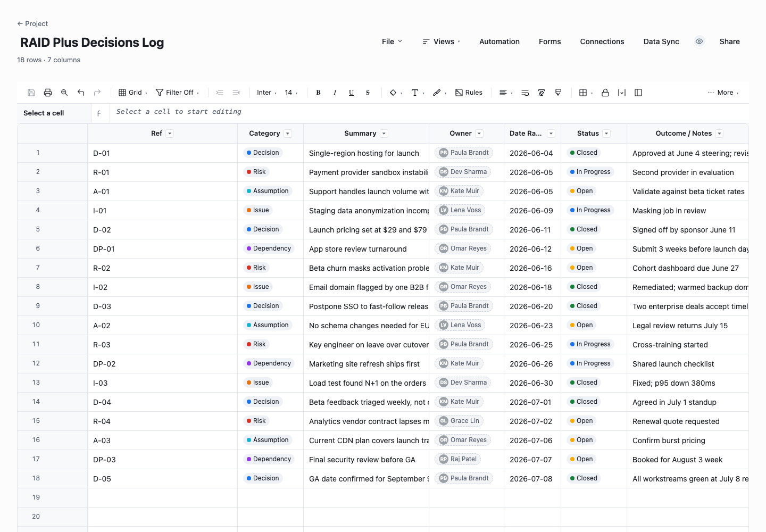Open the Automation menu item
The height and width of the screenshot is (532, 766).
coord(499,41)
